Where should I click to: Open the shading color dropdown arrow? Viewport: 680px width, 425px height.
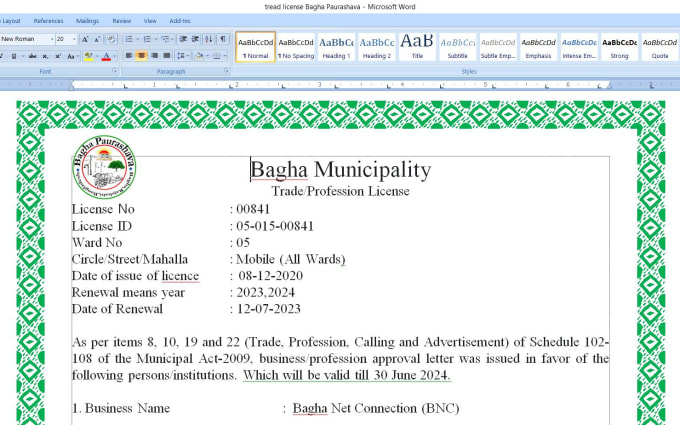[x=207, y=56]
